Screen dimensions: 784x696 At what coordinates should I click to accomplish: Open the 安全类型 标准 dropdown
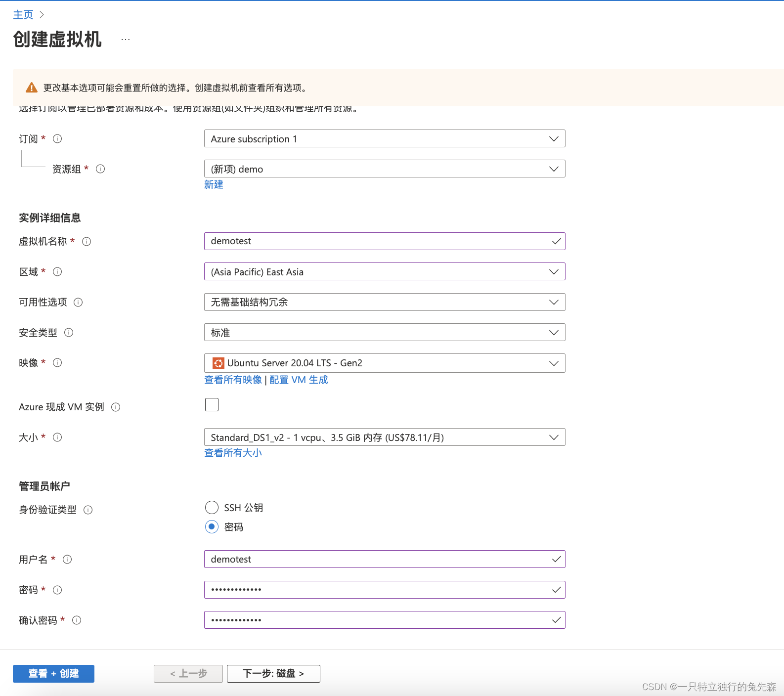(x=385, y=333)
